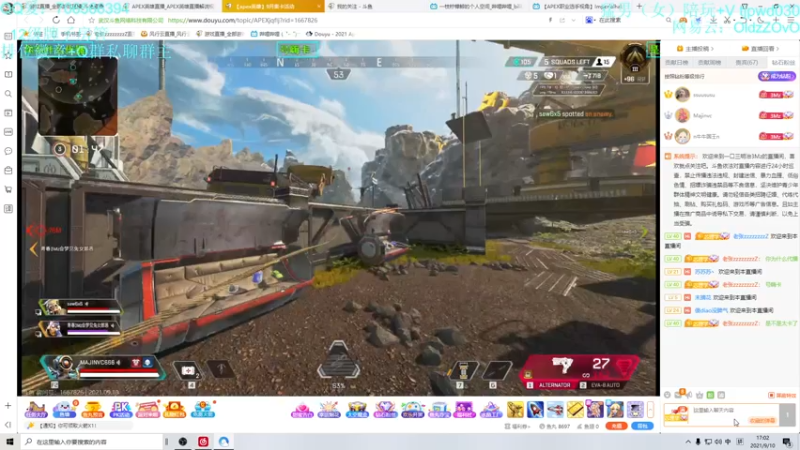The image size is (800, 450).
Task: Click the scissors screenshot tool icon
Action: point(727,20)
